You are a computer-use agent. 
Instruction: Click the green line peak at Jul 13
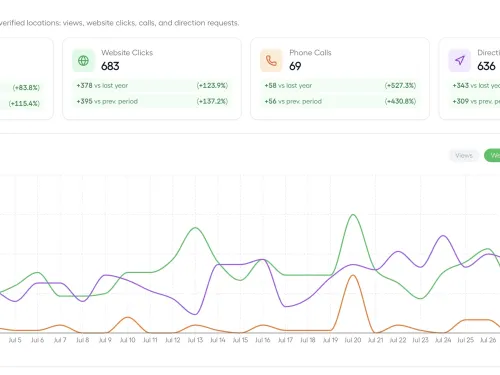(x=195, y=228)
